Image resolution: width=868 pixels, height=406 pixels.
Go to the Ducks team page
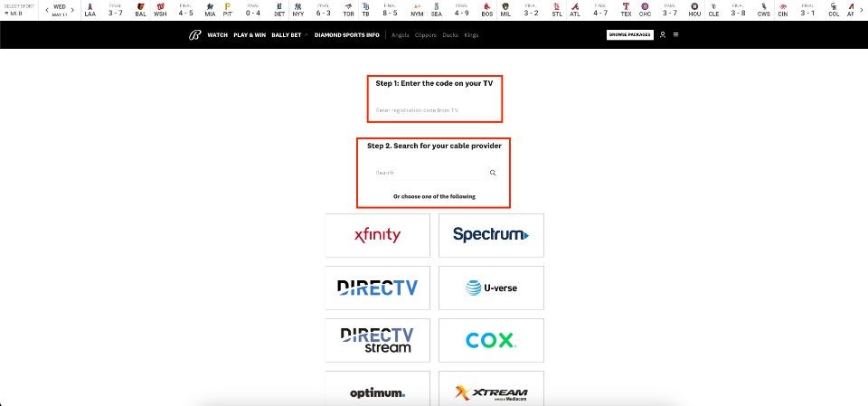click(x=450, y=35)
